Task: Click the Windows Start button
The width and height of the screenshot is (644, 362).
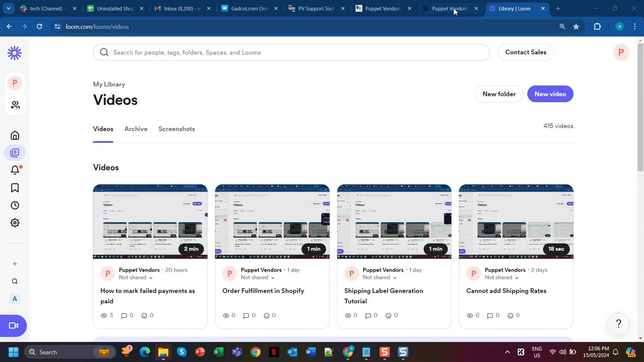Action: click(13, 352)
